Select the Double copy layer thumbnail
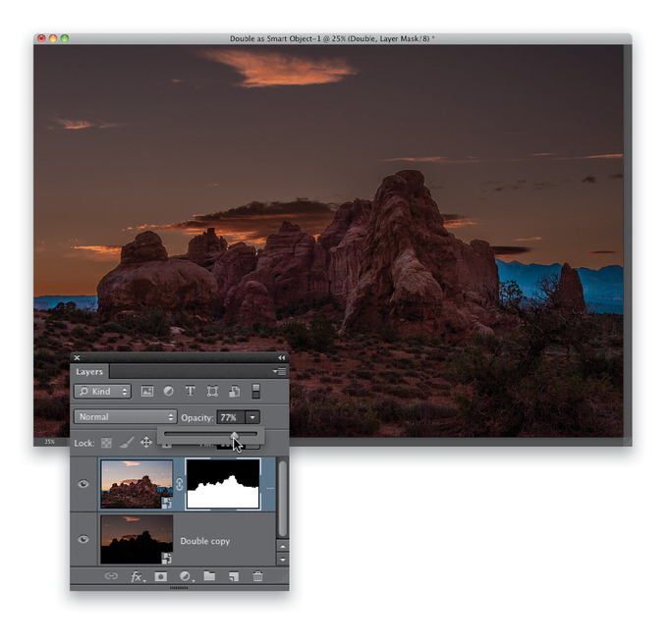This screenshot has width=668, height=644. click(137, 540)
